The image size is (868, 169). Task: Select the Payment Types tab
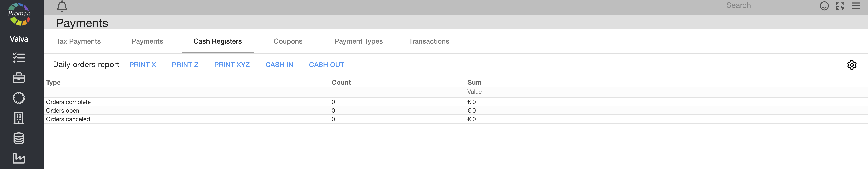point(358,41)
